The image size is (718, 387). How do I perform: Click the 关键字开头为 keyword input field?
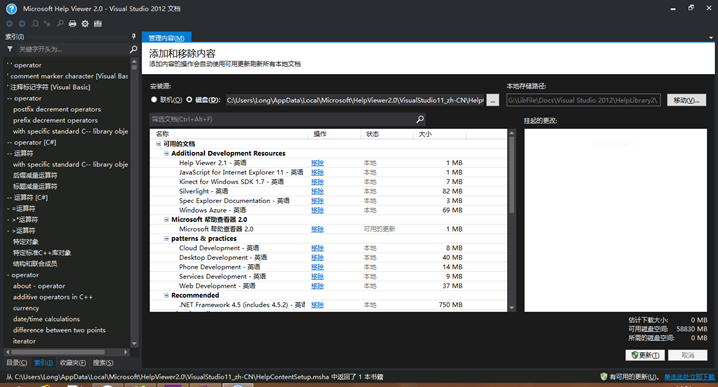click(x=72, y=49)
